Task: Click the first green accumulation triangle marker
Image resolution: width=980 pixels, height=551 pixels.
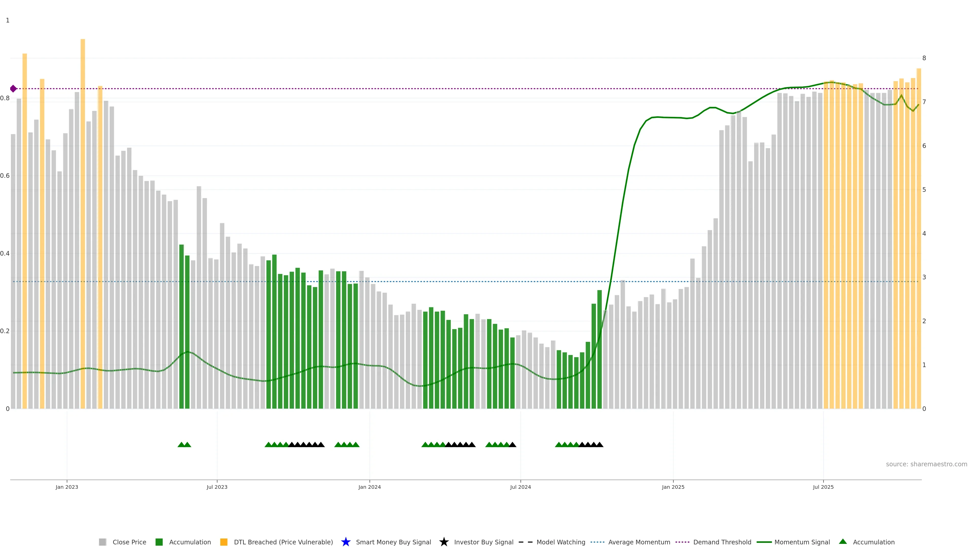Action: [x=181, y=445]
